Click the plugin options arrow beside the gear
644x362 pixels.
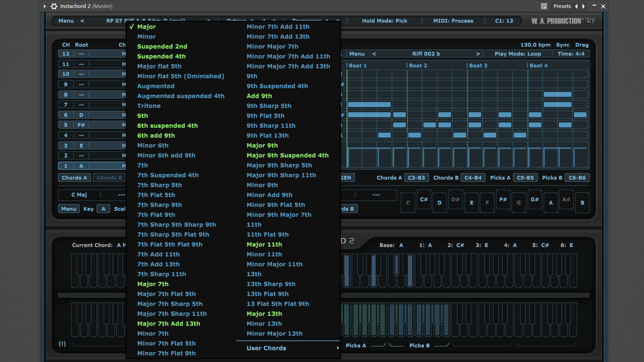[45, 6]
